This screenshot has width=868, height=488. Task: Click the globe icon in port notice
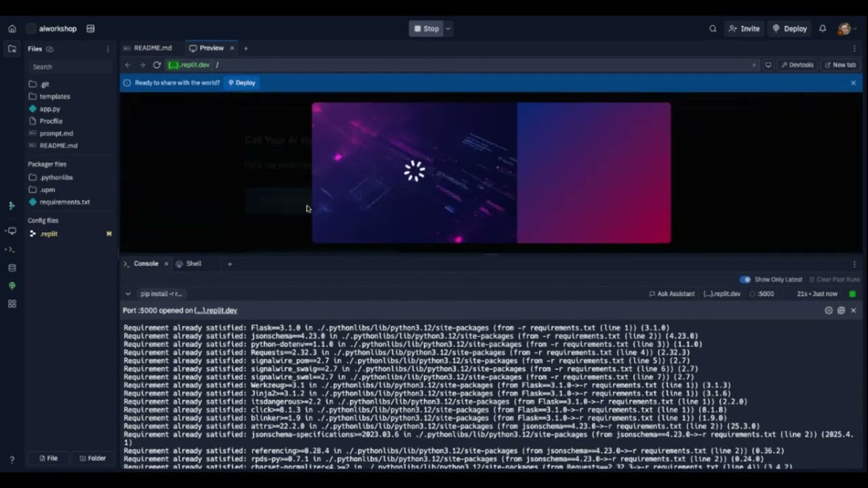[x=841, y=310]
